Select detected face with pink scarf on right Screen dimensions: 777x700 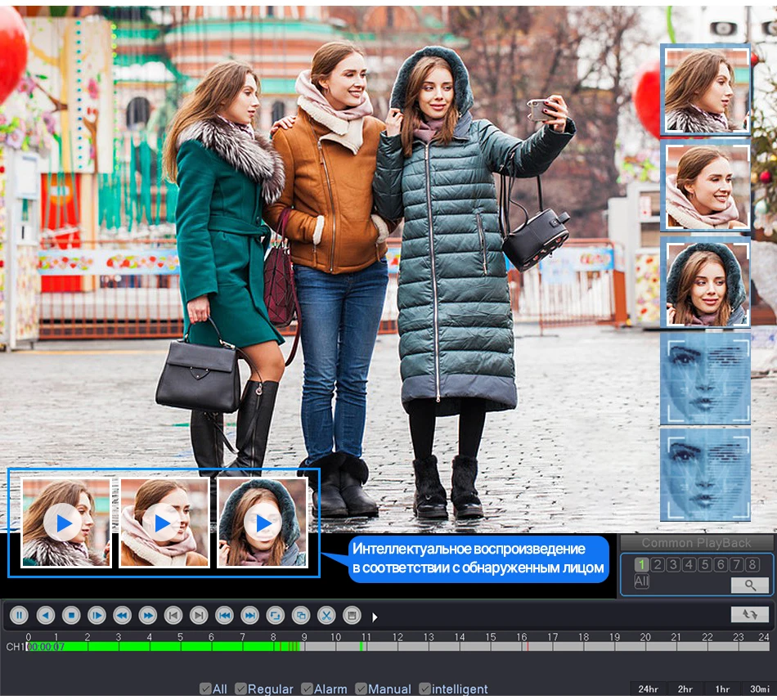705,186
